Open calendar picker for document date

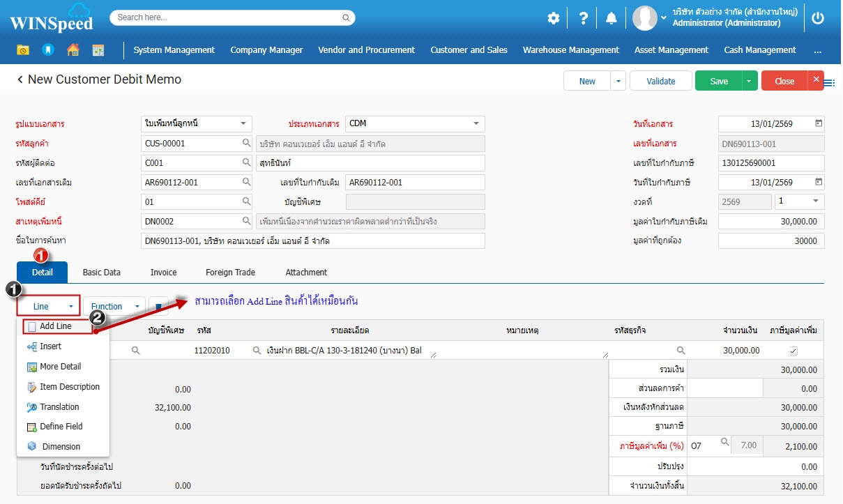819,123
